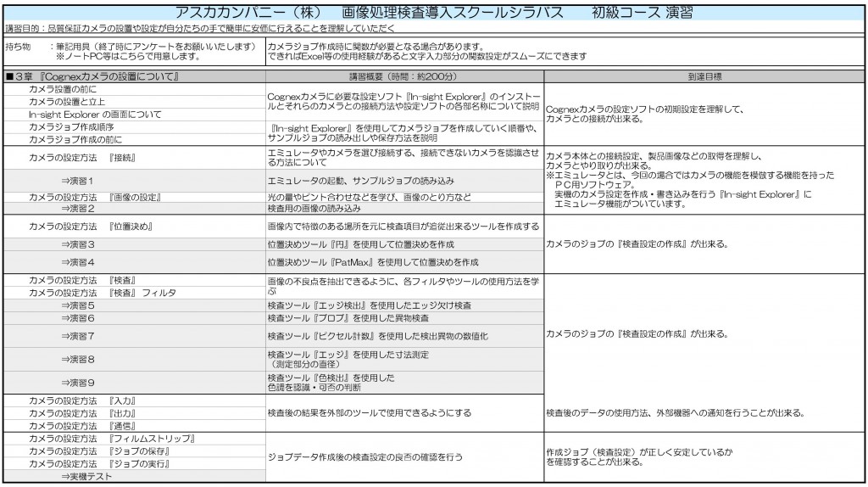Select the カメラの設置の前に cell

click(x=64, y=89)
